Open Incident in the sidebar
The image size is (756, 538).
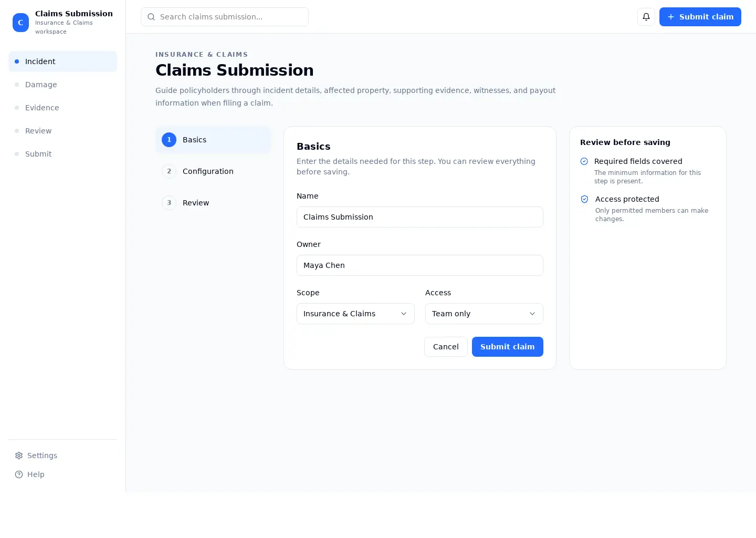(x=63, y=61)
